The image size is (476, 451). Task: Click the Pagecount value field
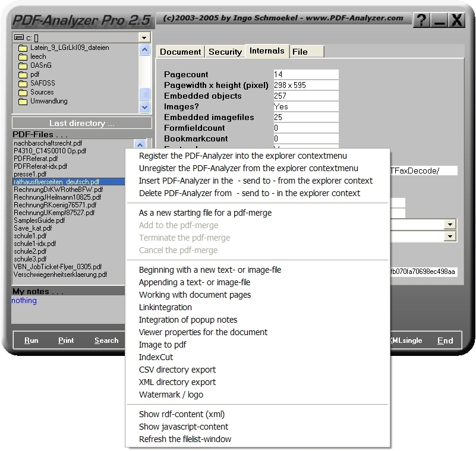tap(305, 74)
